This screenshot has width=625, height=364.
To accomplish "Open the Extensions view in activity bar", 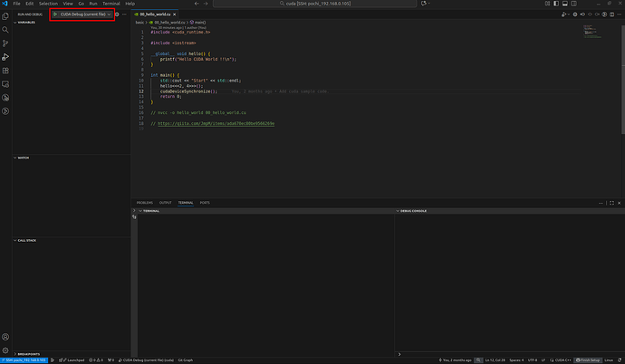I will click(5, 71).
